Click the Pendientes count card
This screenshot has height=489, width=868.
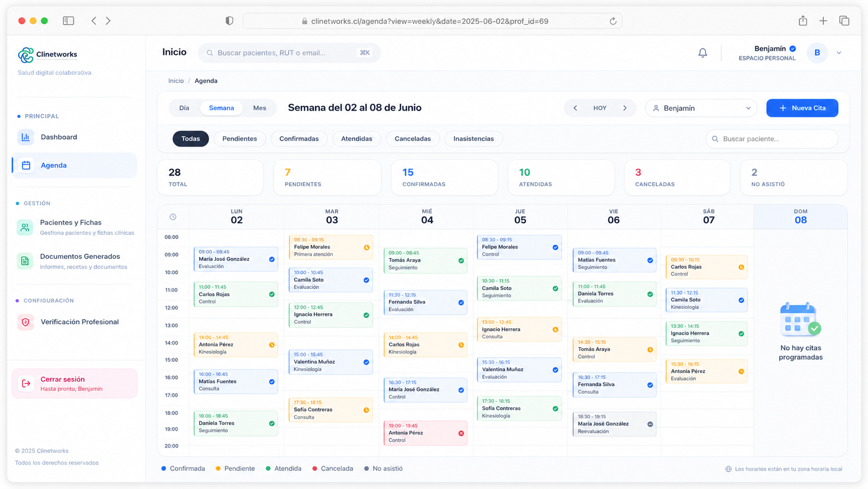(328, 178)
